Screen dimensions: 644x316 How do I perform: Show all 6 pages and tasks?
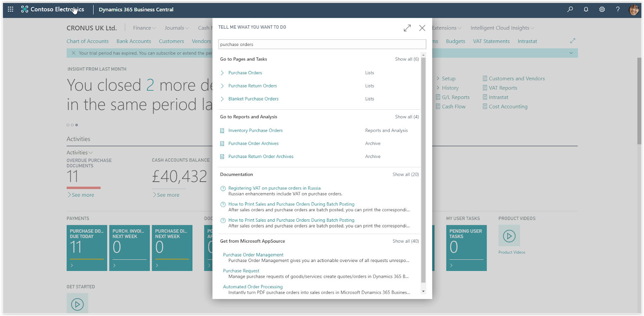(x=407, y=59)
